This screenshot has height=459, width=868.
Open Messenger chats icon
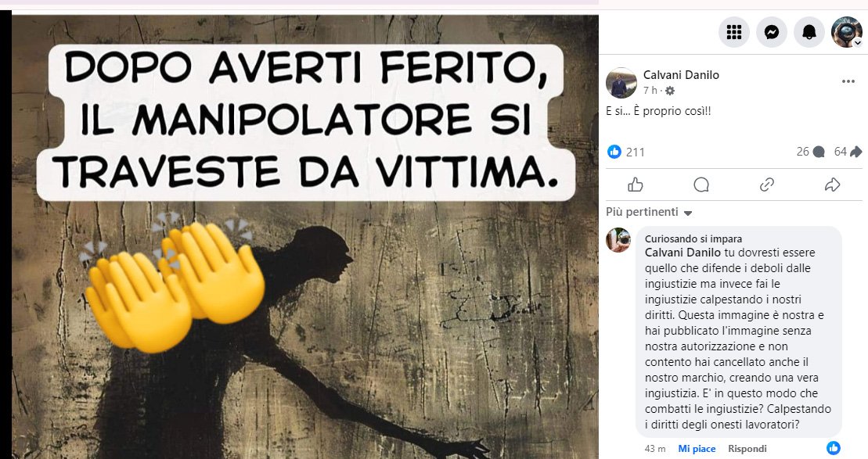772,32
